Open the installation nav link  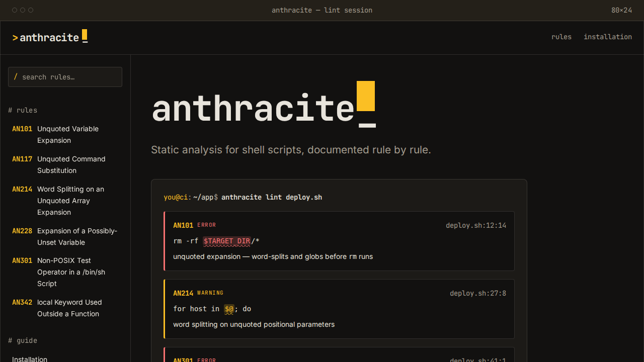(x=607, y=37)
